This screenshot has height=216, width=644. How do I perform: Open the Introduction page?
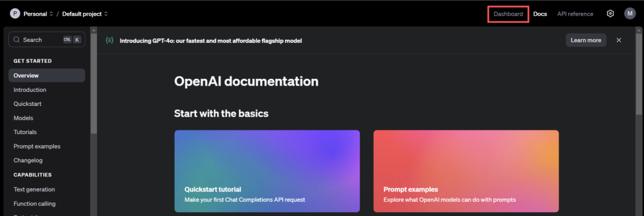click(x=30, y=90)
